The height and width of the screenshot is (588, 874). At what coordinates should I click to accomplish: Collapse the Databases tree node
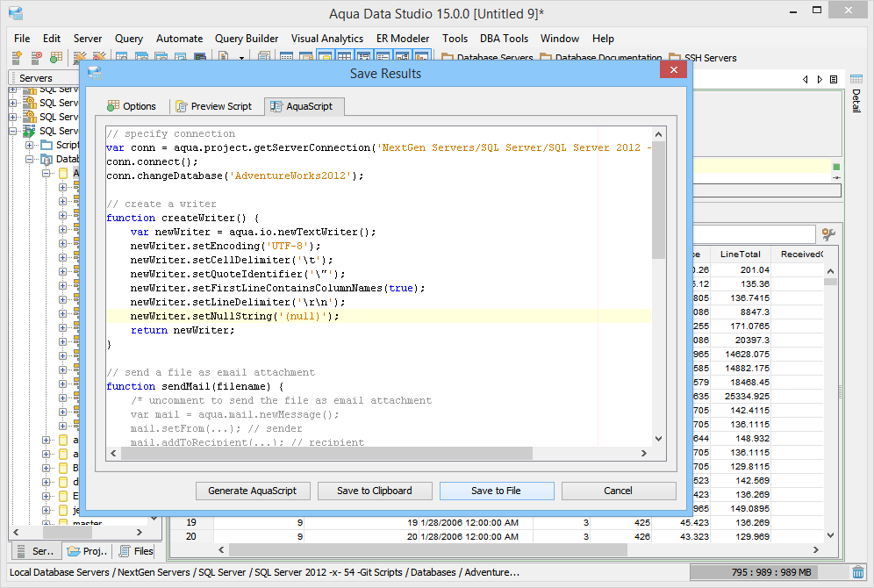29,159
